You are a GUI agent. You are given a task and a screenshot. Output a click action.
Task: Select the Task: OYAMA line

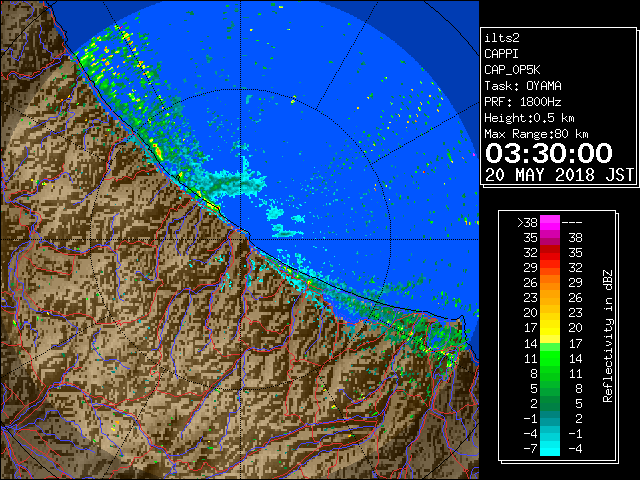[523, 86]
